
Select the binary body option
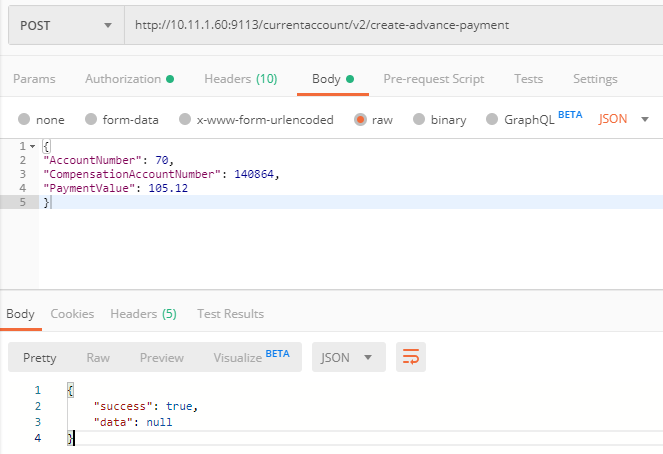click(420, 120)
